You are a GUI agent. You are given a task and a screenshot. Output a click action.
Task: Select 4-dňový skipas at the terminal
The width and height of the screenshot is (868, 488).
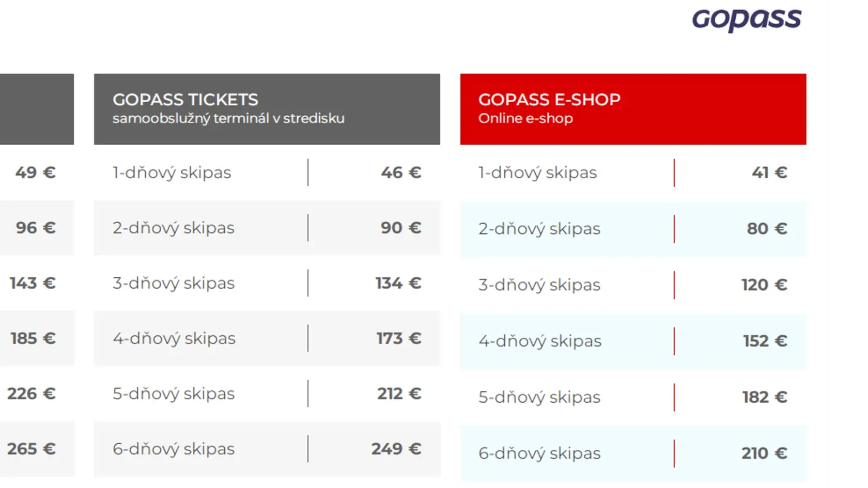(174, 338)
